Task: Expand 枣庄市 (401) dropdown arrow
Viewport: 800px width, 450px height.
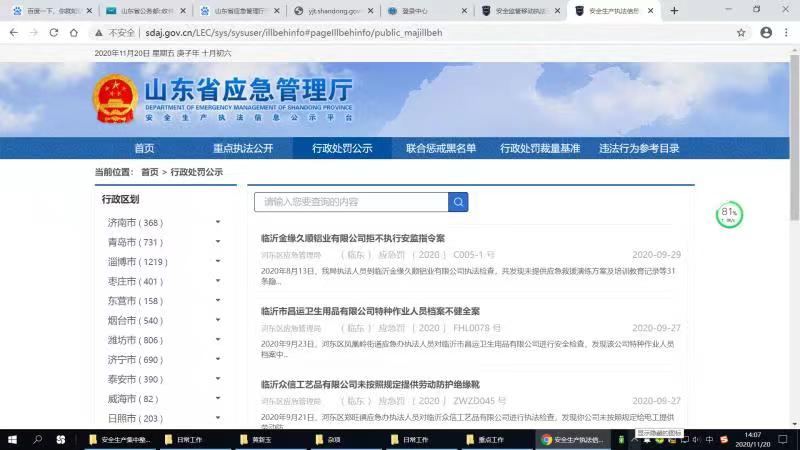Action: click(x=218, y=281)
